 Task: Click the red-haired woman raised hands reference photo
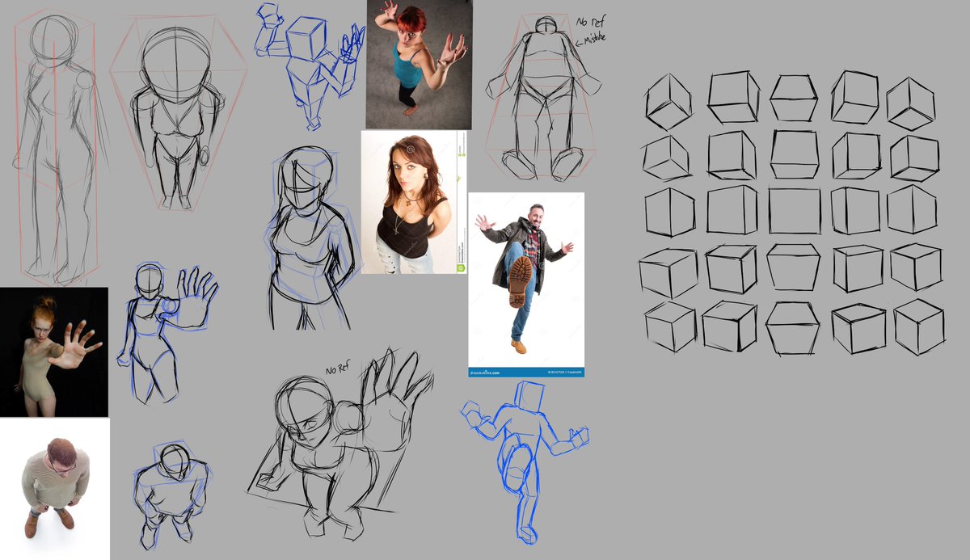click(x=418, y=65)
